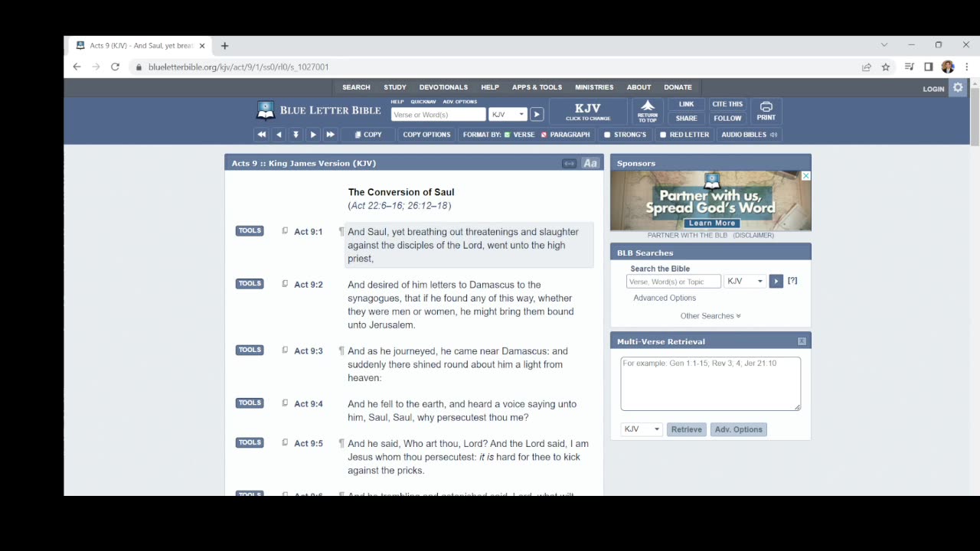Close the sponsor ad X icon
980x551 pixels.
[x=805, y=176]
